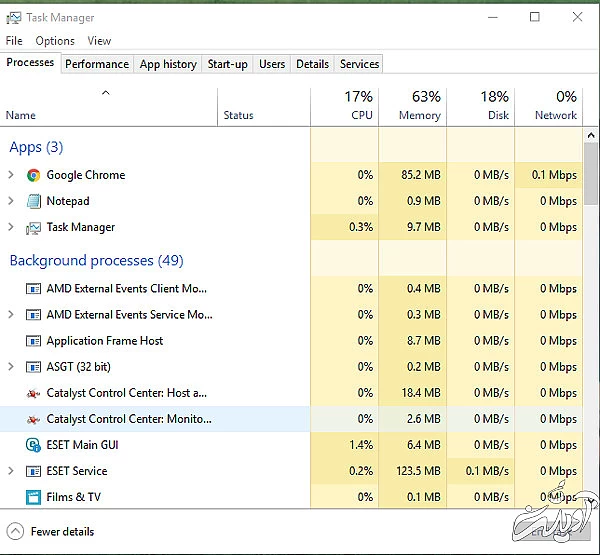Open the Options menu

coord(55,41)
